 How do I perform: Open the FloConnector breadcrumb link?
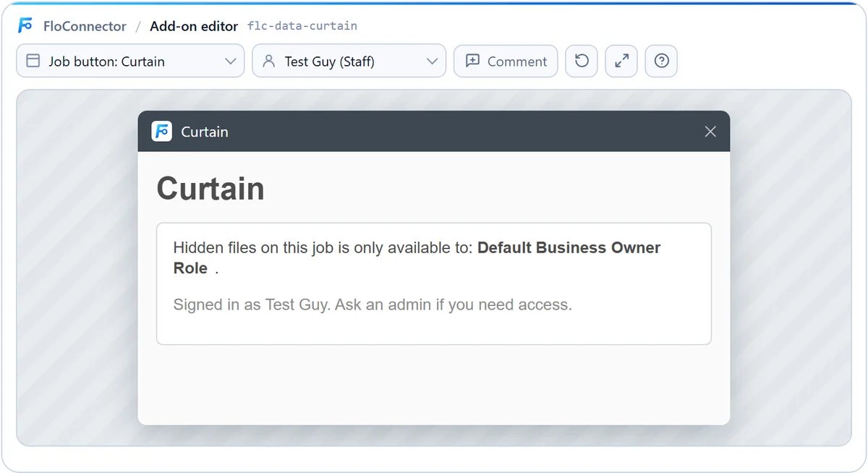pos(85,26)
